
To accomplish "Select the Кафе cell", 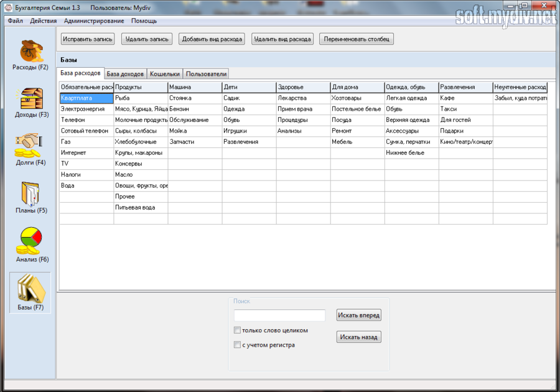I will 465,98.
